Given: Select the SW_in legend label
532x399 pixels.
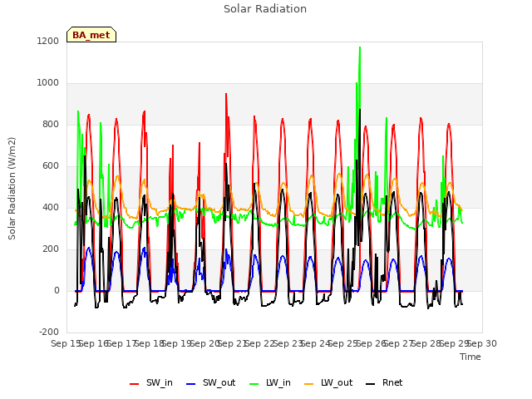Looking at the screenshot, I should coord(160,382).
